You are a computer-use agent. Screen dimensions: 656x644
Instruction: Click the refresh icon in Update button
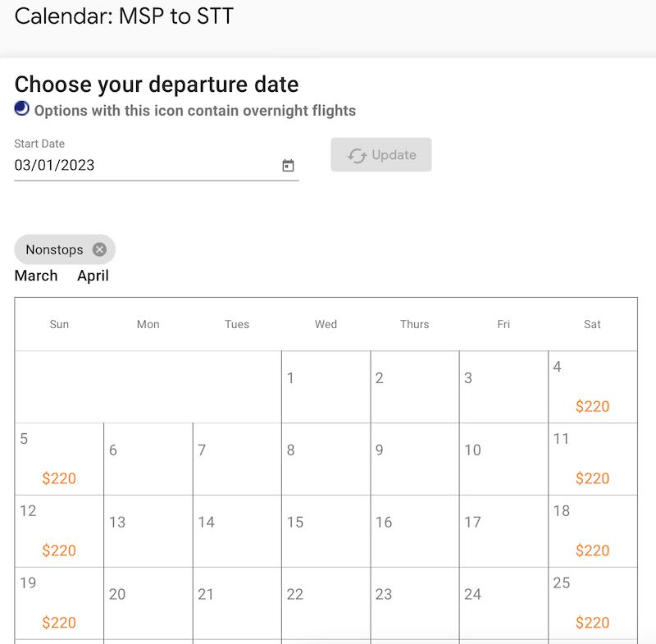[x=357, y=156]
